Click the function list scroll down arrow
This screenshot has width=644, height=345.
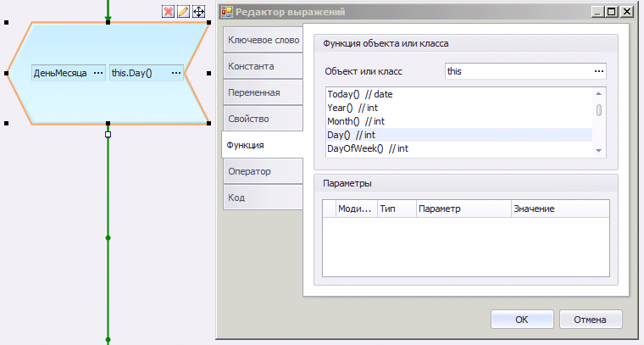coord(599,151)
